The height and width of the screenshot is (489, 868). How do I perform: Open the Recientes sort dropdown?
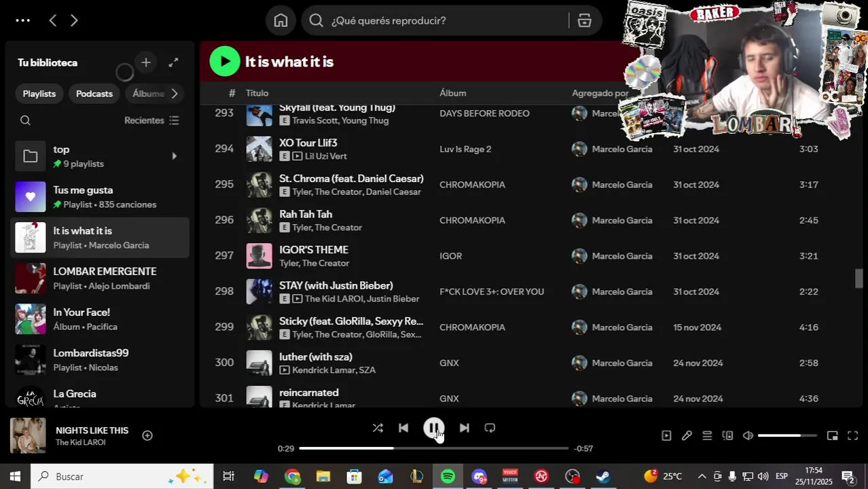point(151,120)
